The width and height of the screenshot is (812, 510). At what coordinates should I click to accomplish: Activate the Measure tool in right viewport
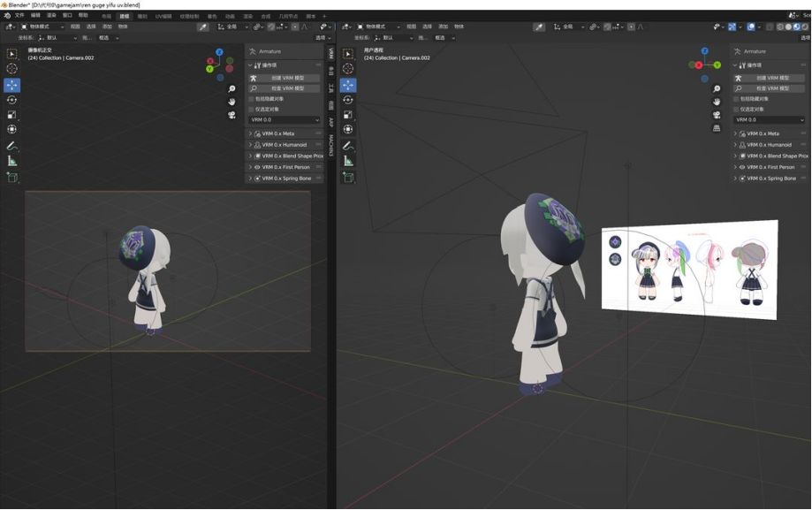point(348,161)
